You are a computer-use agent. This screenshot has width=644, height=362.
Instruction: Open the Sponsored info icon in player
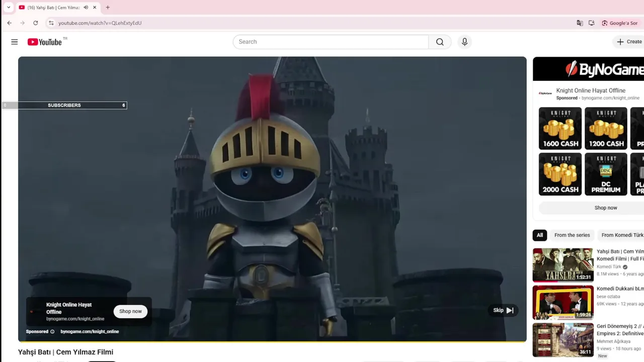tap(52, 331)
